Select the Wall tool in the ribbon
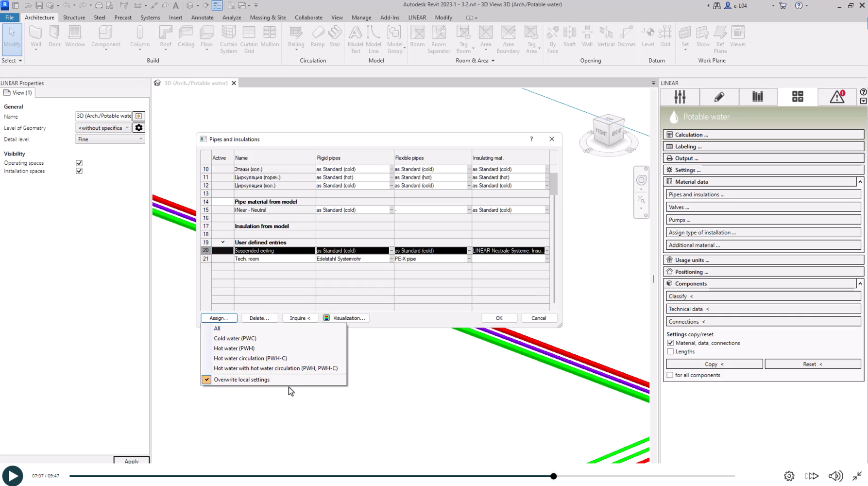The width and height of the screenshot is (868, 486). [36, 36]
